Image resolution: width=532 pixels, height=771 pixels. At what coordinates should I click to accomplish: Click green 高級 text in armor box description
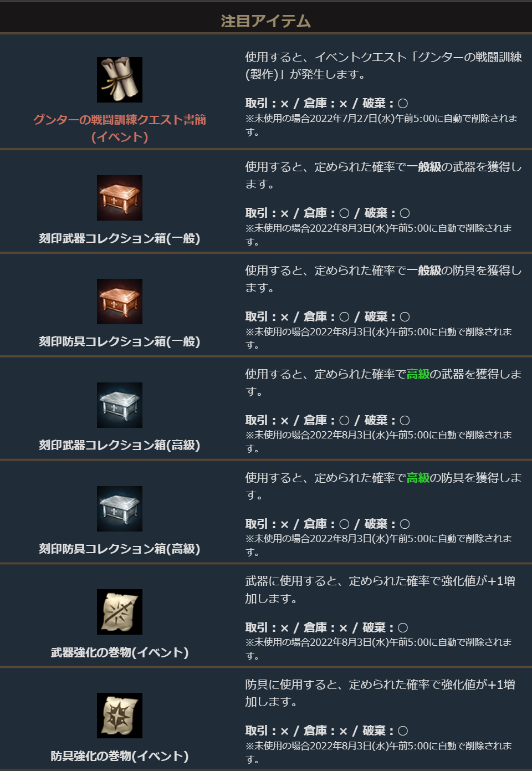pyautogui.click(x=418, y=478)
